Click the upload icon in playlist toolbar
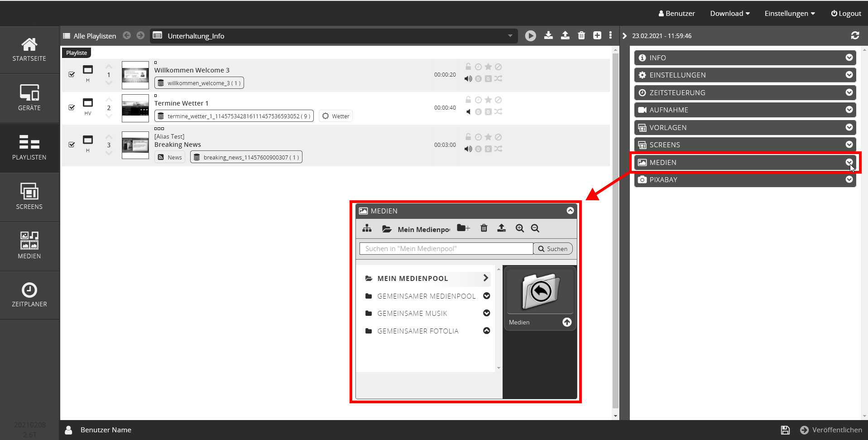 coord(565,35)
